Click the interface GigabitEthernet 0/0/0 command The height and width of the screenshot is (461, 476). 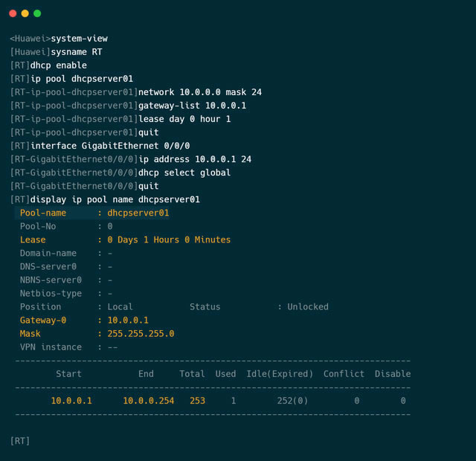point(110,146)
